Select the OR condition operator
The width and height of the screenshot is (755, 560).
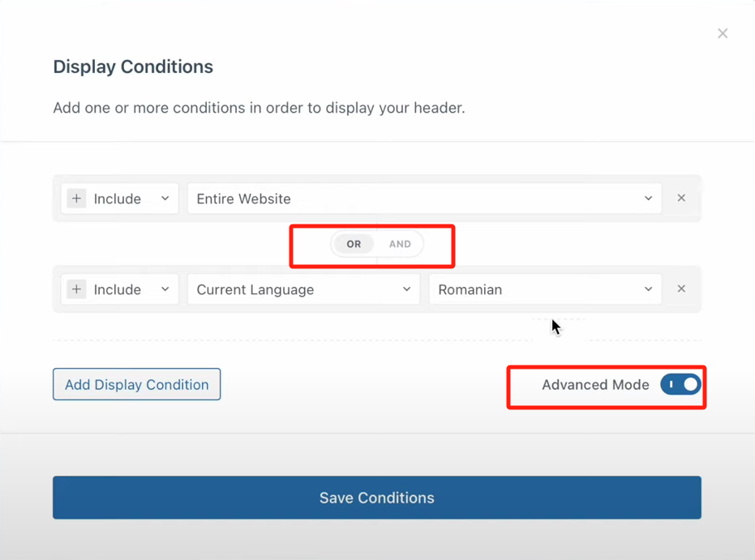(x=354, y=244)
